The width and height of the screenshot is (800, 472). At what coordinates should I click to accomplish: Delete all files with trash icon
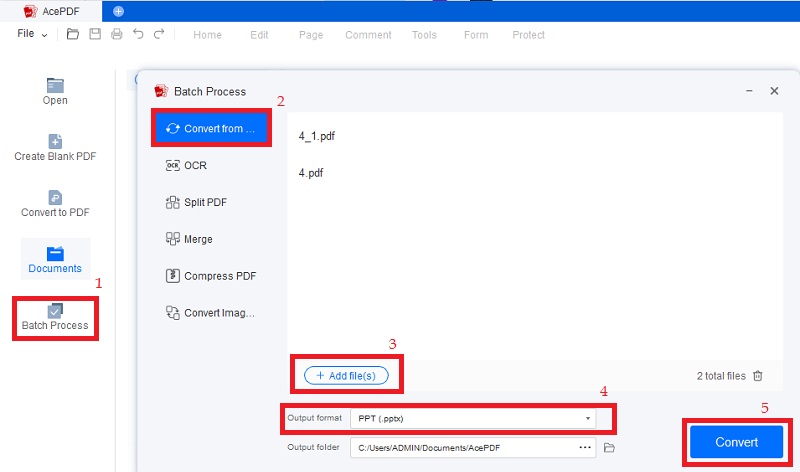(758, 376)
